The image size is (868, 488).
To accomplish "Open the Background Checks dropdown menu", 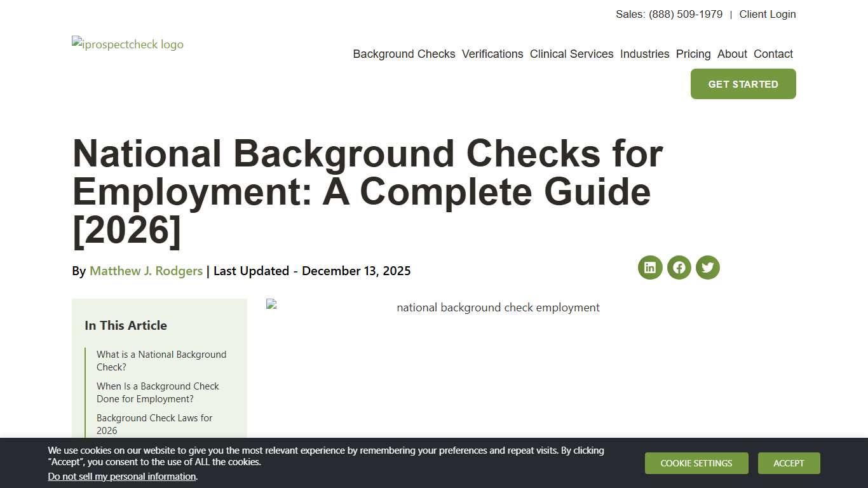I will point(403,54).
